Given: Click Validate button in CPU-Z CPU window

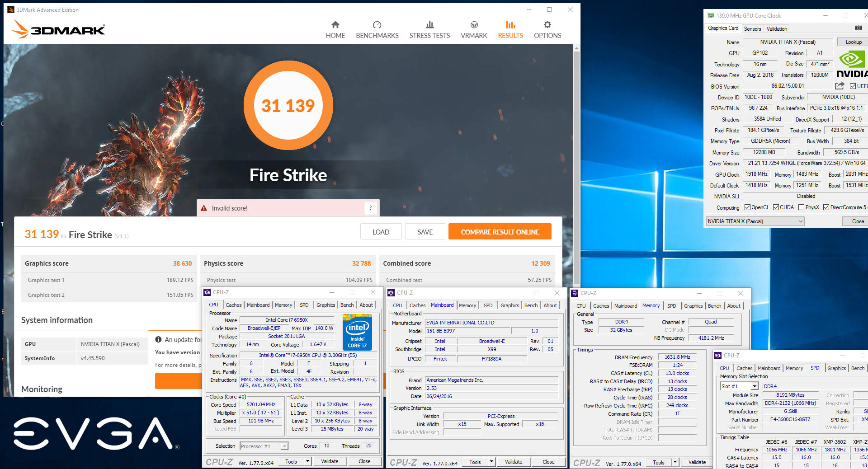Looking at the screenshot, I should (330, 461).
